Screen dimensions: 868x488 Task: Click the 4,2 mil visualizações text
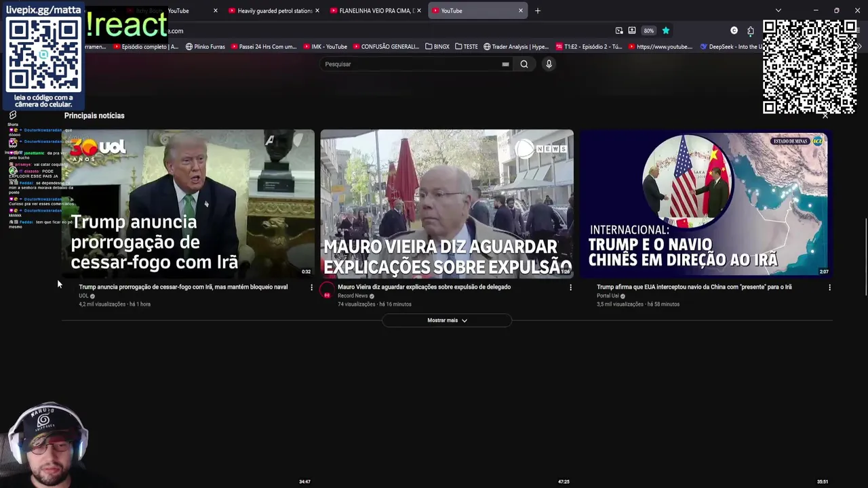pyautogui.click(x=102, y=304)
